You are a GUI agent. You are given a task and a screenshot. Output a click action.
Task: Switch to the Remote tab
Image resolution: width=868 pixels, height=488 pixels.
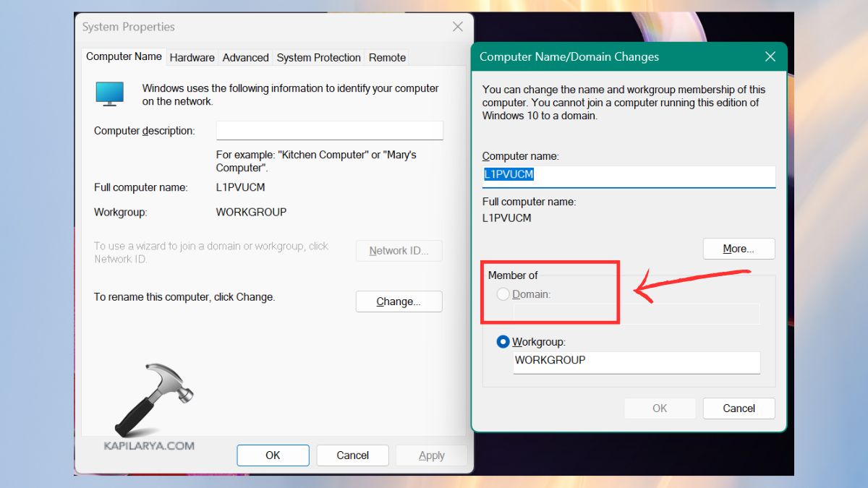tap(387, 58)
